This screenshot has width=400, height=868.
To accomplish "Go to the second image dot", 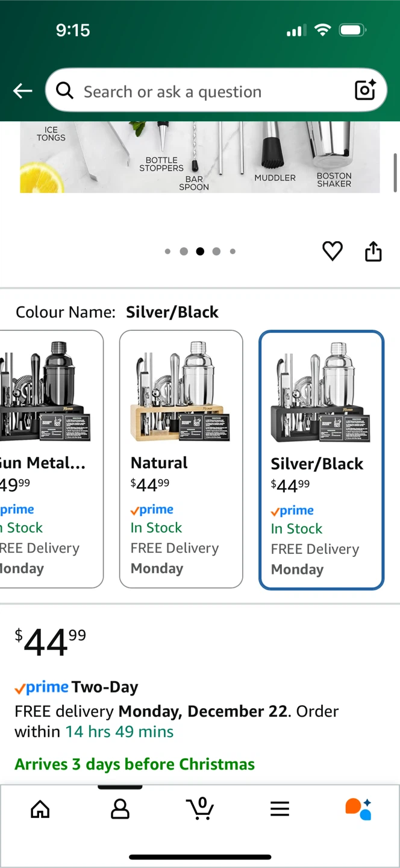I will click(x=184, y=251).
